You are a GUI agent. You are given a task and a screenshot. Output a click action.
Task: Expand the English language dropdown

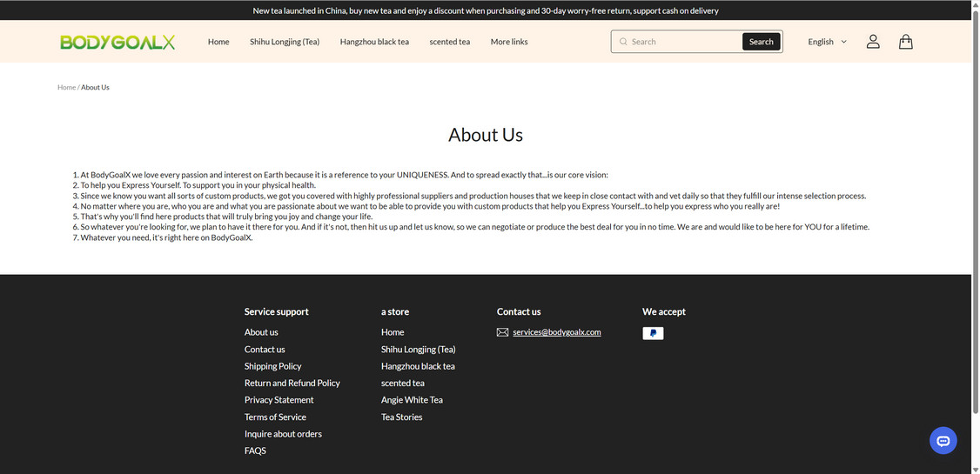point(827,42)
